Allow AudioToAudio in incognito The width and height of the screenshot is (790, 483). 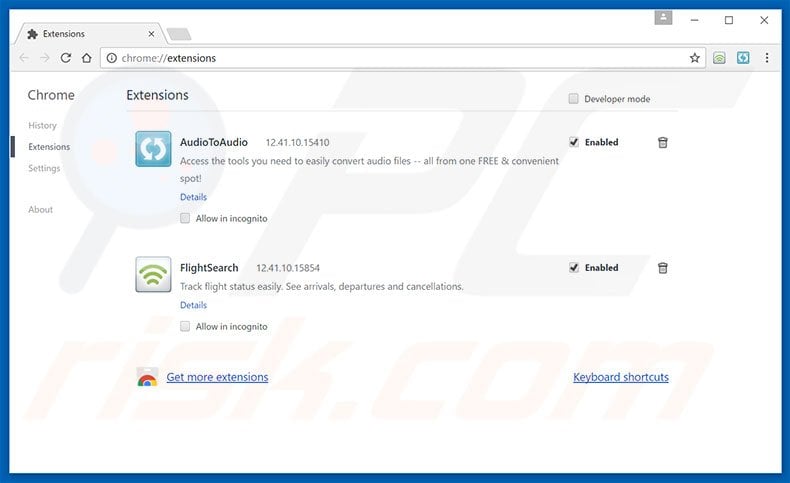pos(185,218)
